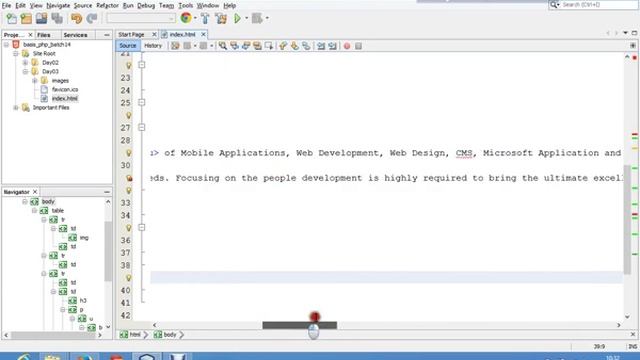Viewport: 640px width, 360px height.
Task: Expand the Important Files node
Action: click(x=16, y=108)
